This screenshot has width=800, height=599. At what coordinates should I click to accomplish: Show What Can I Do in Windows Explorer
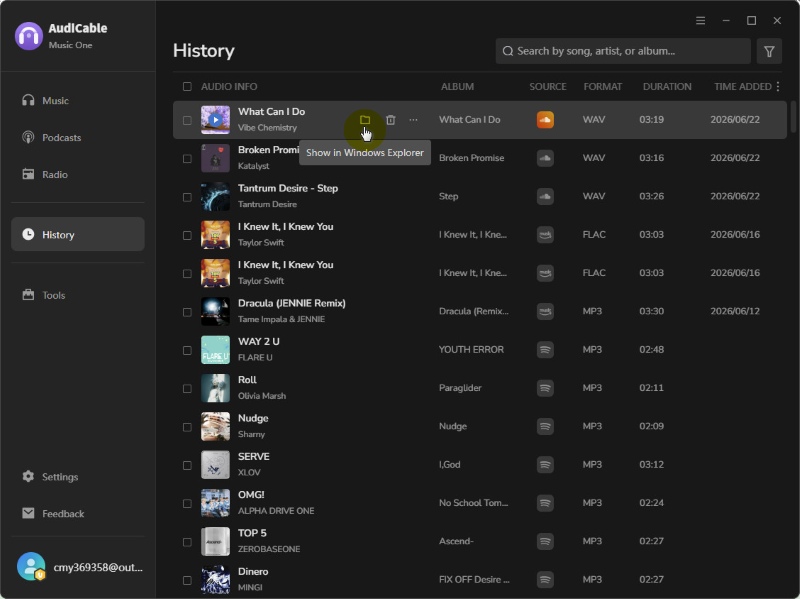[364, 120]
